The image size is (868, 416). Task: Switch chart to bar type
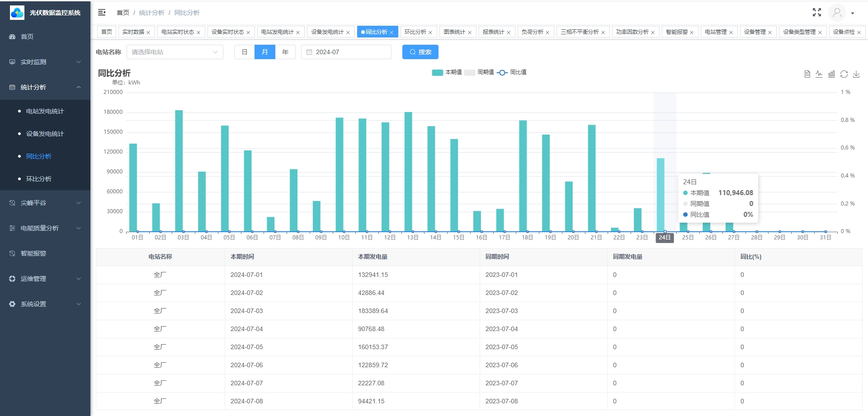(831, 74)
